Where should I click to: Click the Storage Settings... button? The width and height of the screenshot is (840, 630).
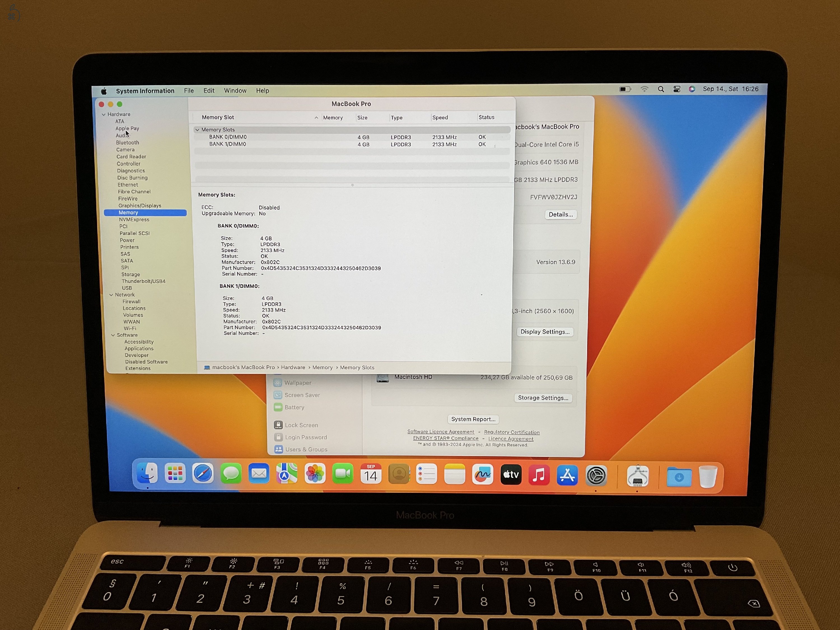coord(543,398)
